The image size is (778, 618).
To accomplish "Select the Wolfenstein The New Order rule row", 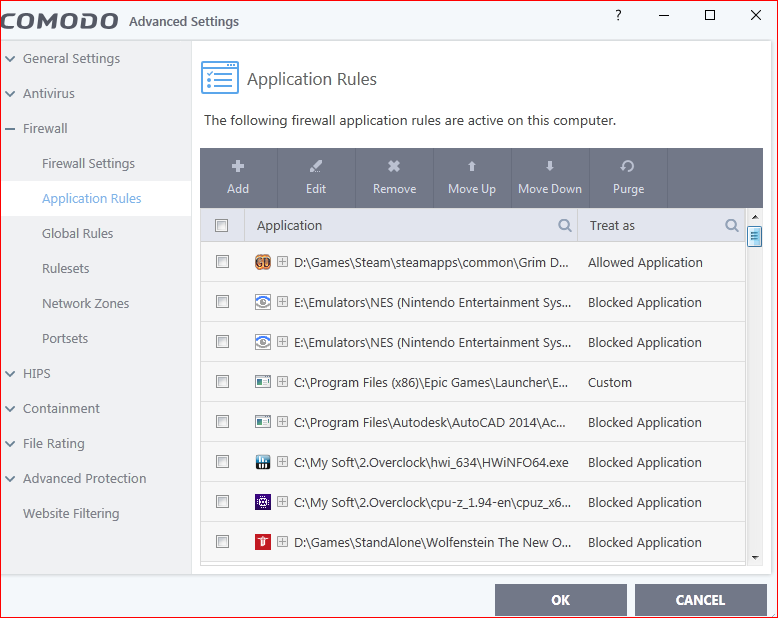I will coord(480,542).
